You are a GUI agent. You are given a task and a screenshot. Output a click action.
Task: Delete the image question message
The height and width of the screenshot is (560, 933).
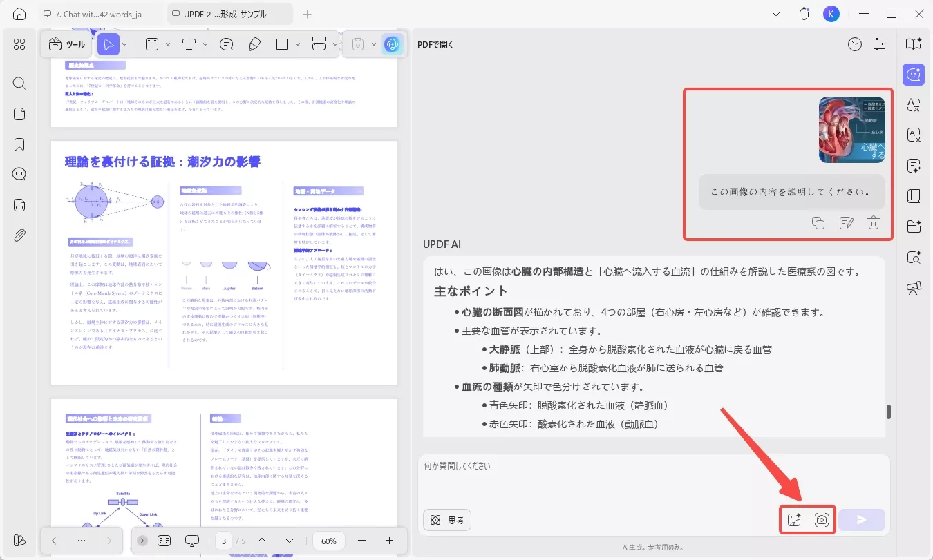874,222
